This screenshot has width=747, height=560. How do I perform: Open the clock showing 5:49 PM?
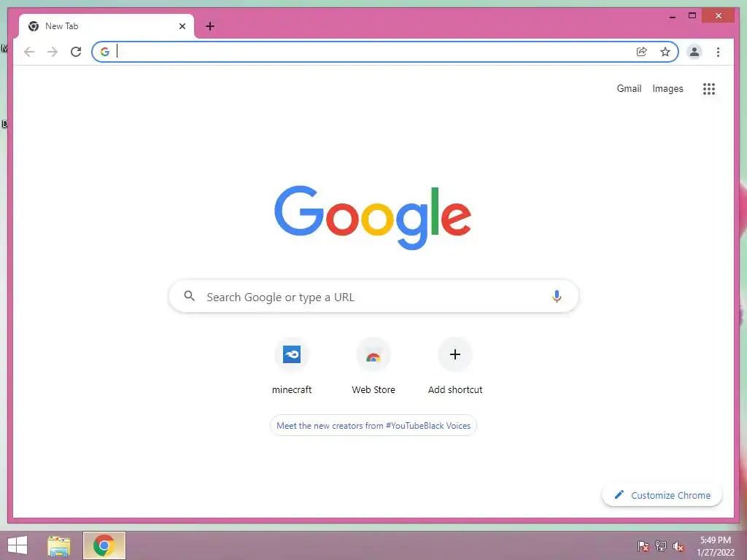(716, 546)
